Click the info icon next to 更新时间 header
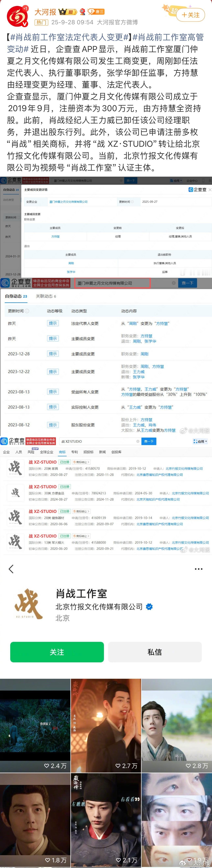Screen dimensions: 212x868 point(27,311)
